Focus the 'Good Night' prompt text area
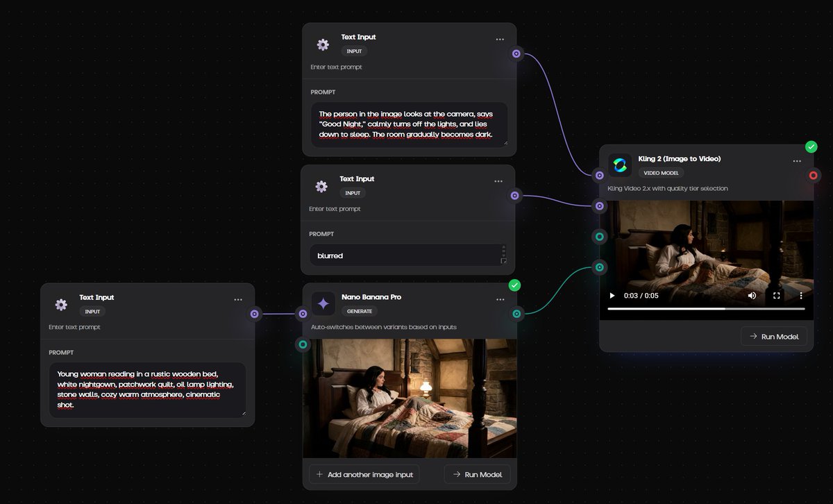 coord(409,124)
